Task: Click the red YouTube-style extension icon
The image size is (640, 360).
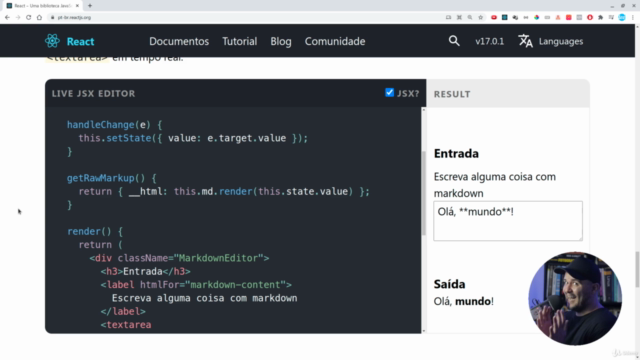Action: [x=494, y=18]
